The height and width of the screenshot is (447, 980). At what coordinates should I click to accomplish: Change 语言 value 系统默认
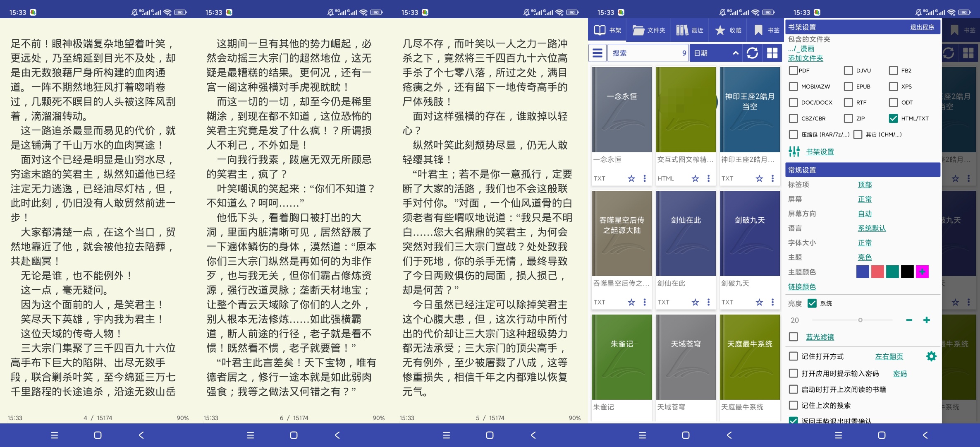872,228
